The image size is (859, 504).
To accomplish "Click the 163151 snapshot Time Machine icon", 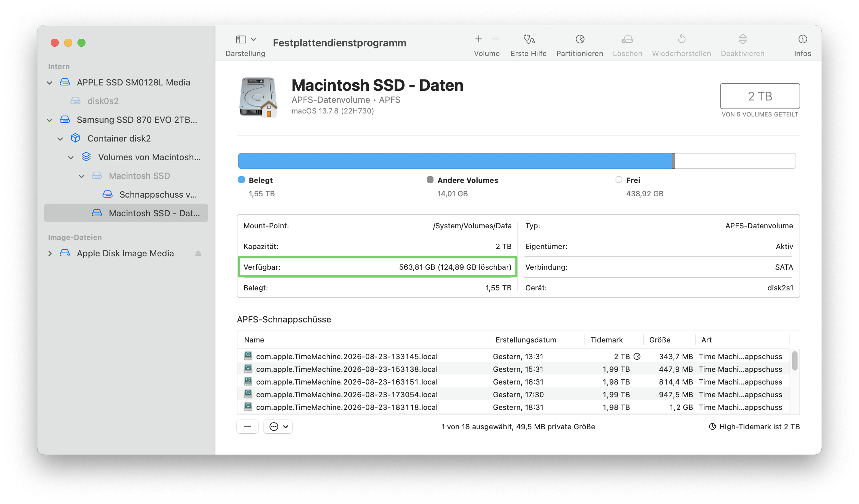I will pos(248,381).
